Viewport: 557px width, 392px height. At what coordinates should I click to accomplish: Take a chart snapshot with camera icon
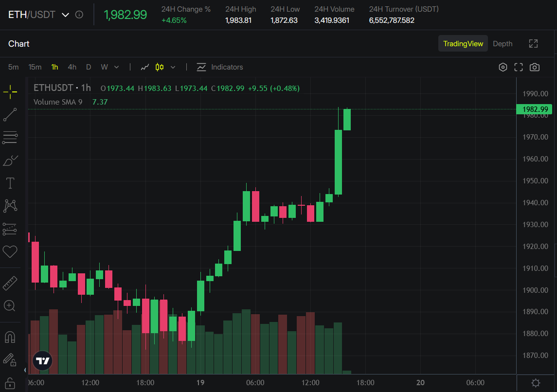535,67
